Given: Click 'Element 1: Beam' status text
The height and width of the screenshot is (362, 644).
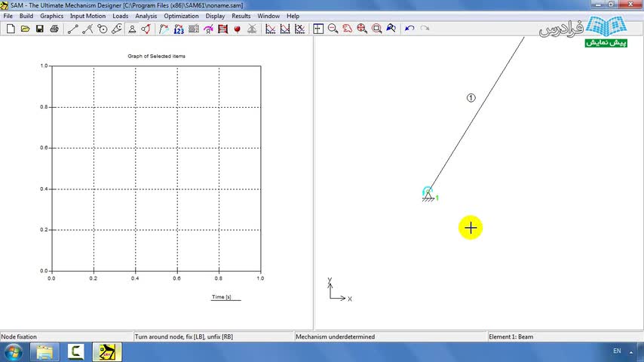Looking at the screenshot, I should coord(511,336).
